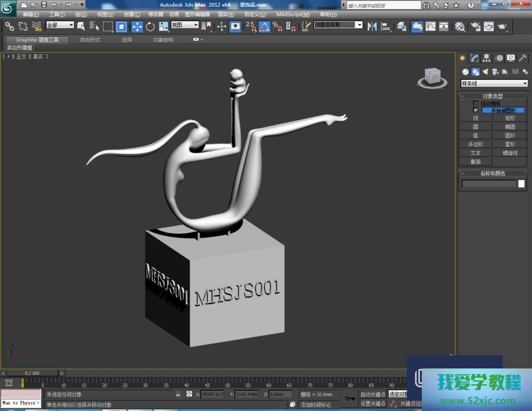Enable the 自动栅格 checkbox

point(476,103)
